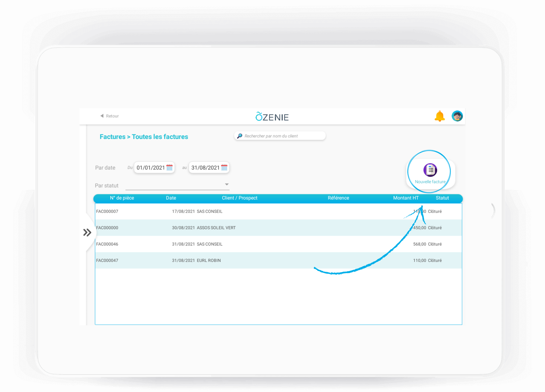Click Clôturé status of FAC000046
Screen dimensions: 545x392
coord(435,244)
